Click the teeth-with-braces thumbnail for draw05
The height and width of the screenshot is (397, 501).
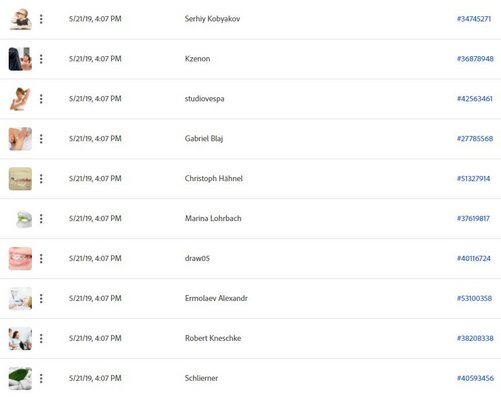20,258
